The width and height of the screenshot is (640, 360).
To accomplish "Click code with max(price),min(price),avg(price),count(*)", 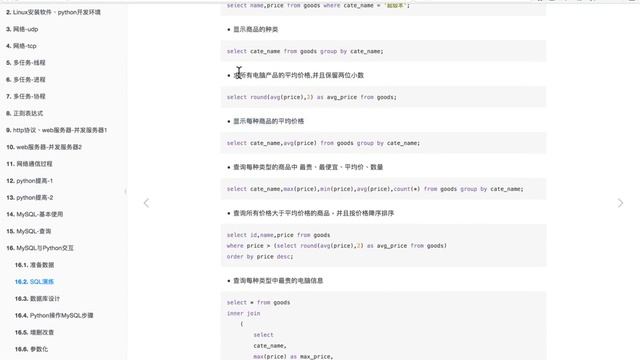I will click(x=375, y=189).
